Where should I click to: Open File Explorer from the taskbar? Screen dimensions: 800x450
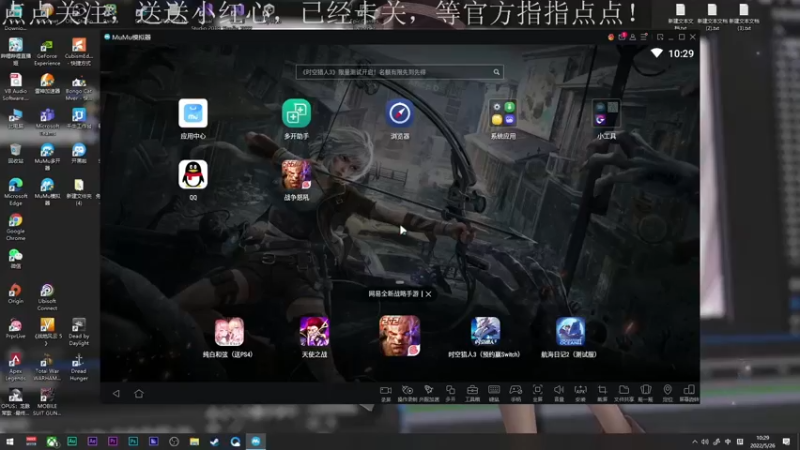pos(194,441)
